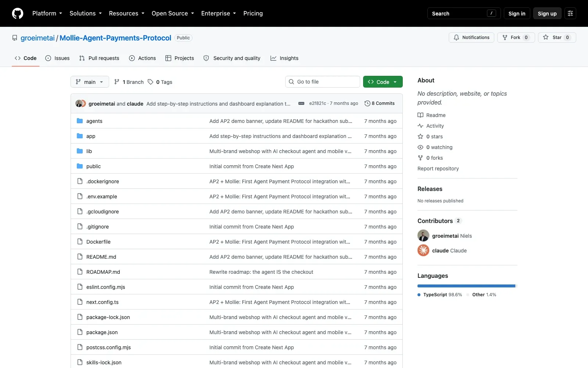Click the README.md file icon
This screenshot has width=588, height=368.
(80, 256)
